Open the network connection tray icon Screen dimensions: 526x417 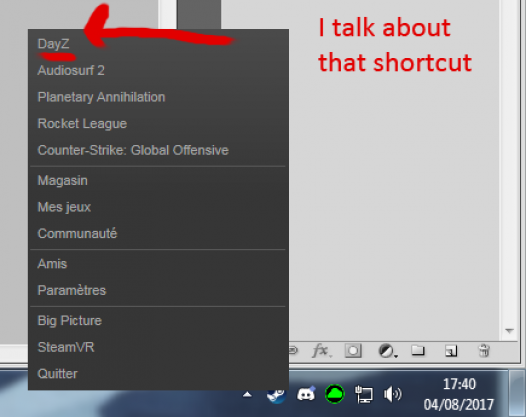[x=364, y=394]
